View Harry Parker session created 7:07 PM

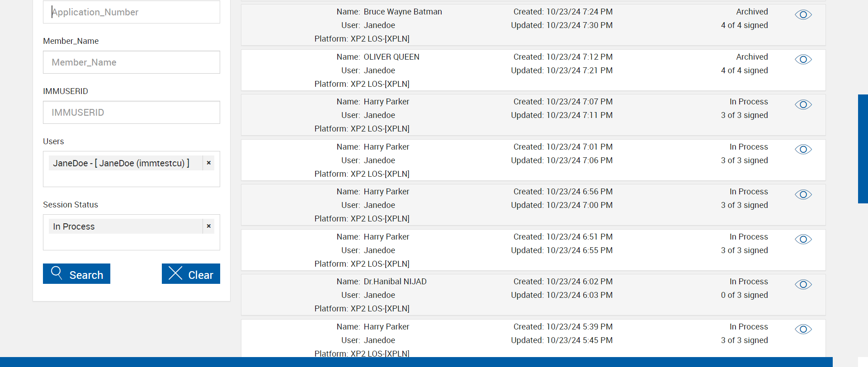pos(803,105)
